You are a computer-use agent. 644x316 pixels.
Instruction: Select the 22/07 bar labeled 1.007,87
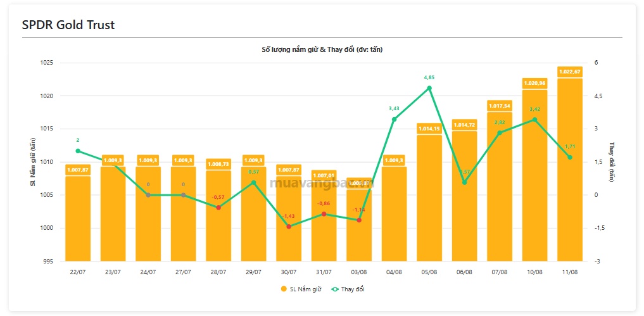(78, 218)
